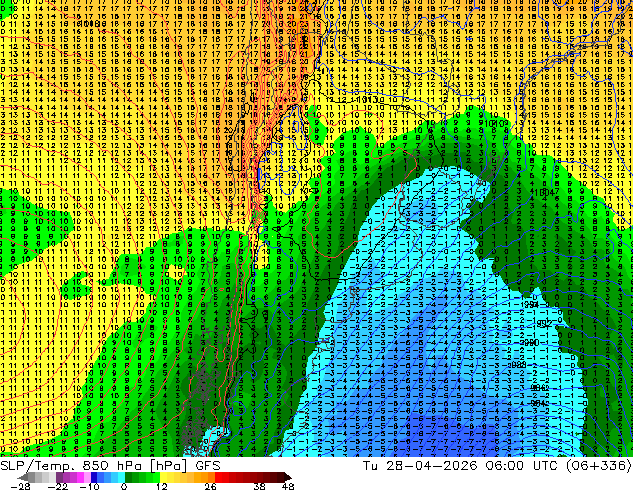Click the '48' legend label
Image resolution: width=634 pixels, height=490 pixels.
[288, 486]
